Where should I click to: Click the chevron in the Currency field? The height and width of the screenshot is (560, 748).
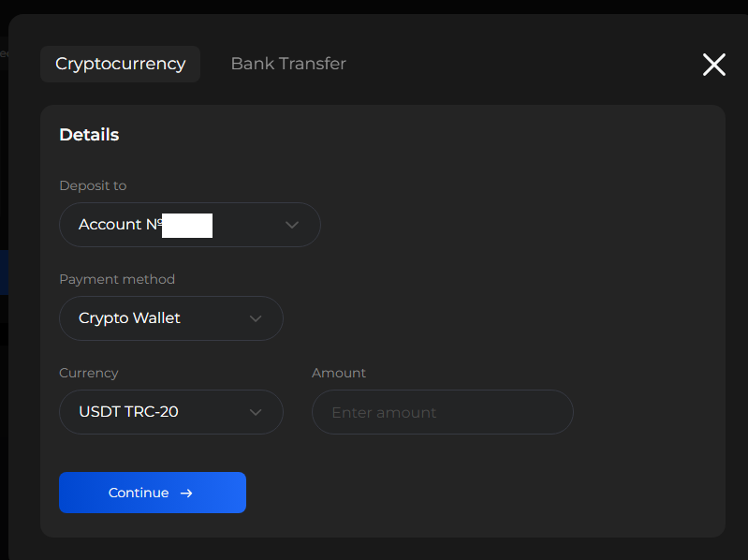(256, 412)
